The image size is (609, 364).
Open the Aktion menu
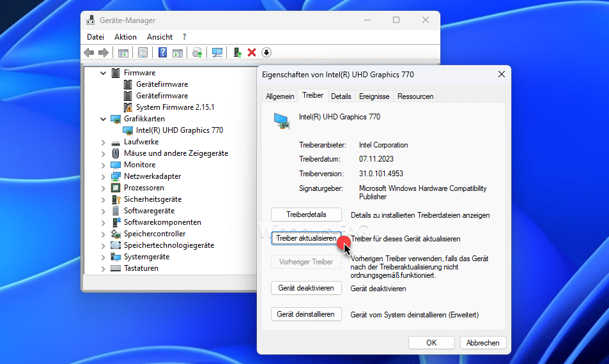pos(125,37)
